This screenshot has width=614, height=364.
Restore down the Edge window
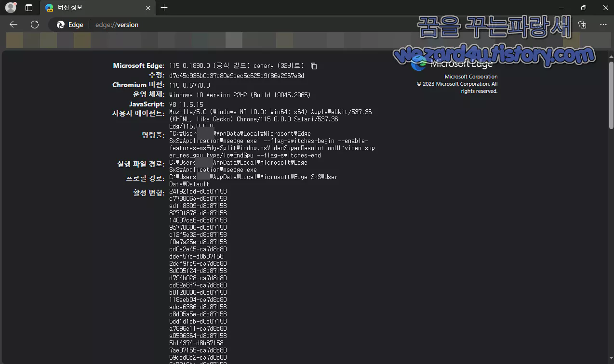point(583,8)
